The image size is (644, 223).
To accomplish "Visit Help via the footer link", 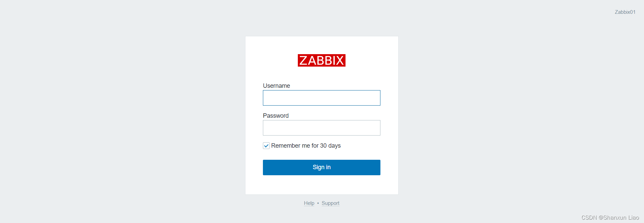I will pyautogui.click(x=309, y=203).
